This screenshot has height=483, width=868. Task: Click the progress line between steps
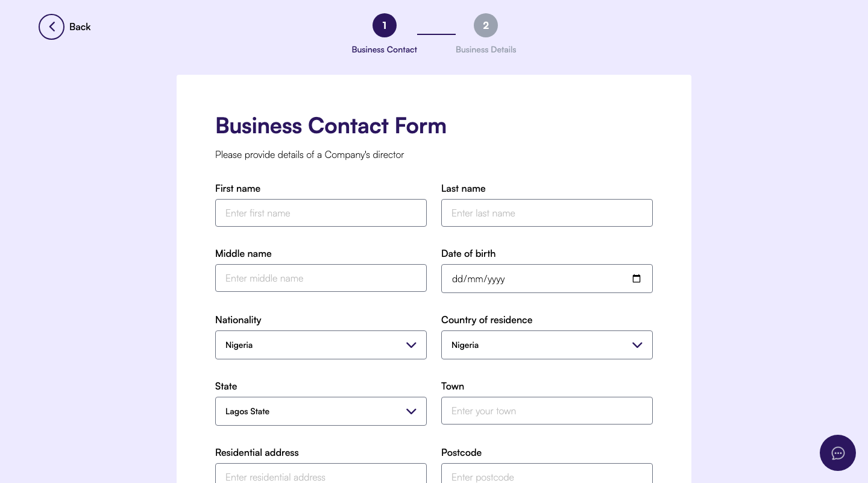pyautogui.click(x=436, y=35)
